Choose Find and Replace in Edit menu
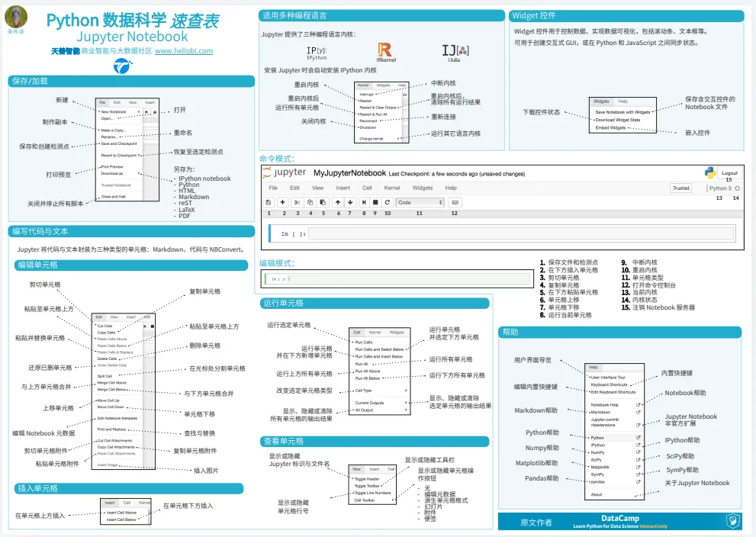The width and height of the screenshot is (756, 537). coord(111,429)
